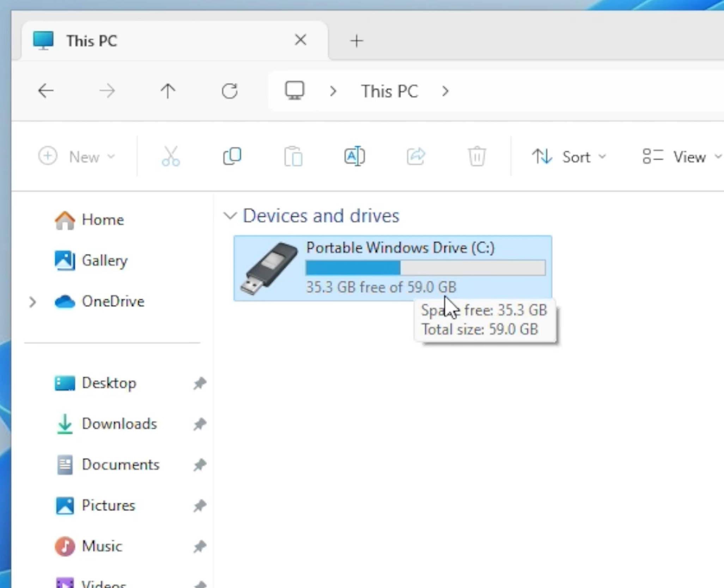The height and width of the screenshot is (588, 724).
Task: Click the Rename icon in toolbar
Action: 354,156
